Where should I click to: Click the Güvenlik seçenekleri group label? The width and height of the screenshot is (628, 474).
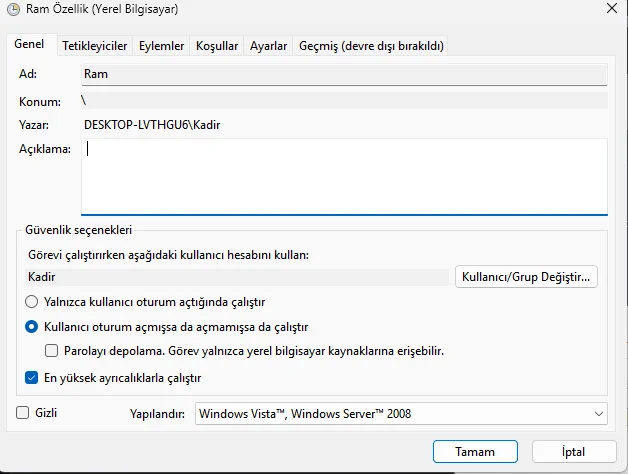78,230
